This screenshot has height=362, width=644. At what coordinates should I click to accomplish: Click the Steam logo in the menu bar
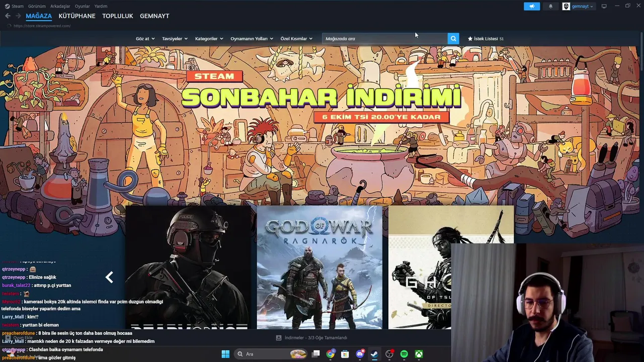pos(7,6)
